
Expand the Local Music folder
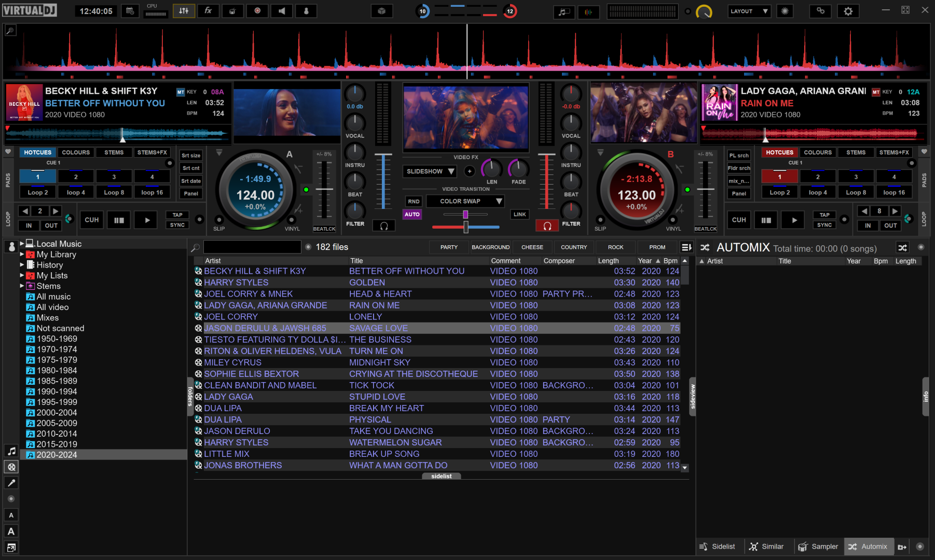22,244
